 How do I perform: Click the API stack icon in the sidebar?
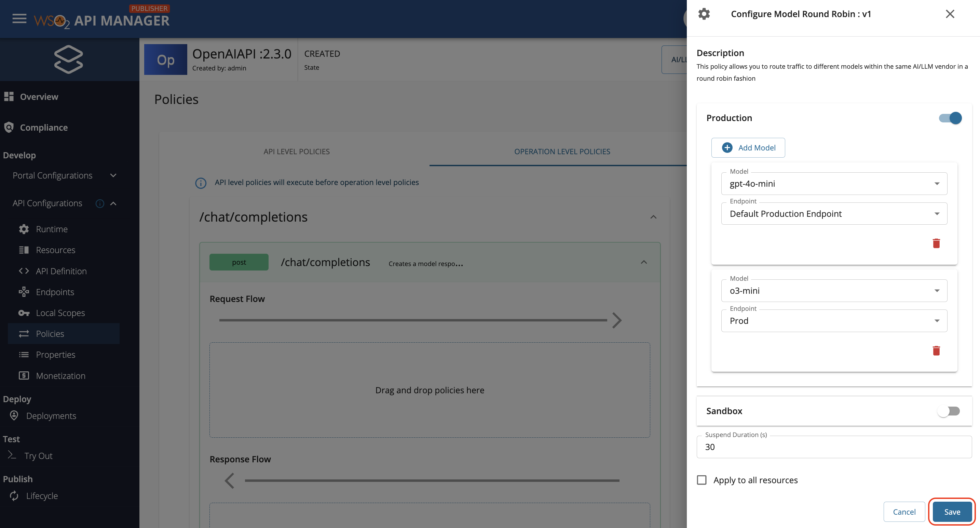[69, 59]
